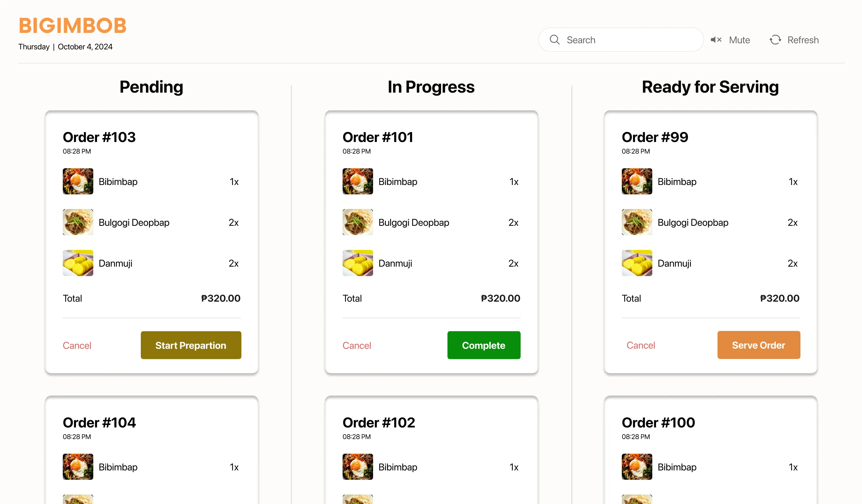Start preparation for Order #103
The height and width of the screenshot is (504, 862).
pyautogui.click(x=191, y=345)
